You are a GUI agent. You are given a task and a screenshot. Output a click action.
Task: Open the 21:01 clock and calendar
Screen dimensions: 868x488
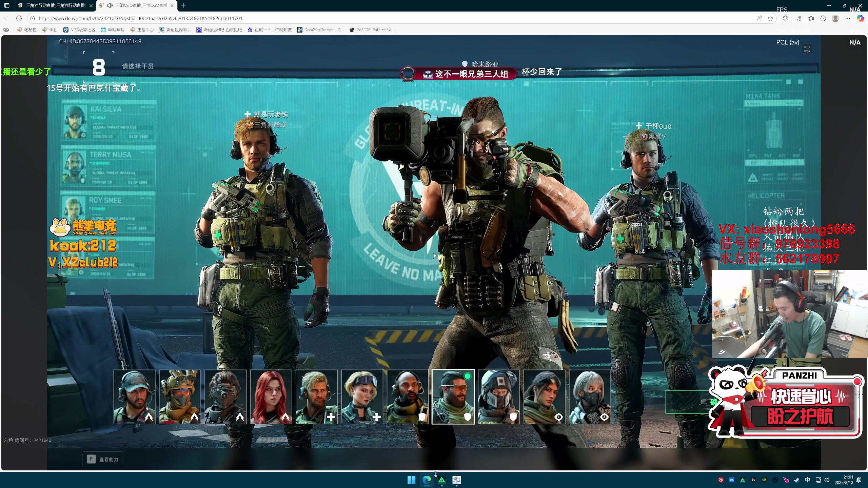point(844,480)
